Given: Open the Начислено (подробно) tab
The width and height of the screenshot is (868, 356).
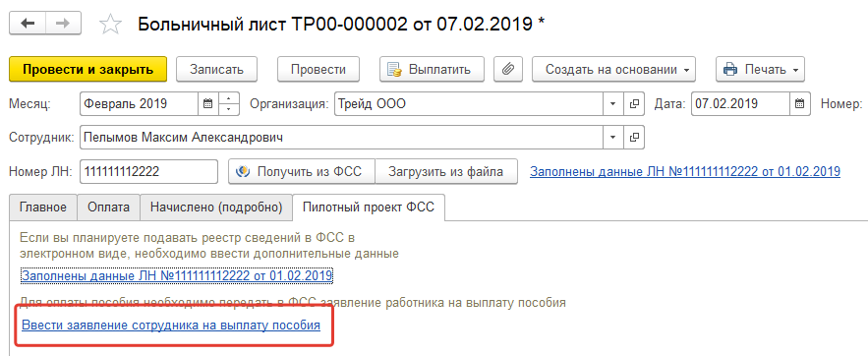Looking at the screenshot, I should (x=216, y=208).
